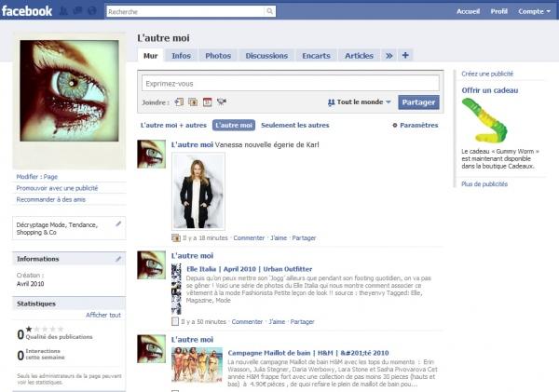Click 'Avril 2010' creation date text
This screenshot has width=559, height=392.
coord(31,284)
